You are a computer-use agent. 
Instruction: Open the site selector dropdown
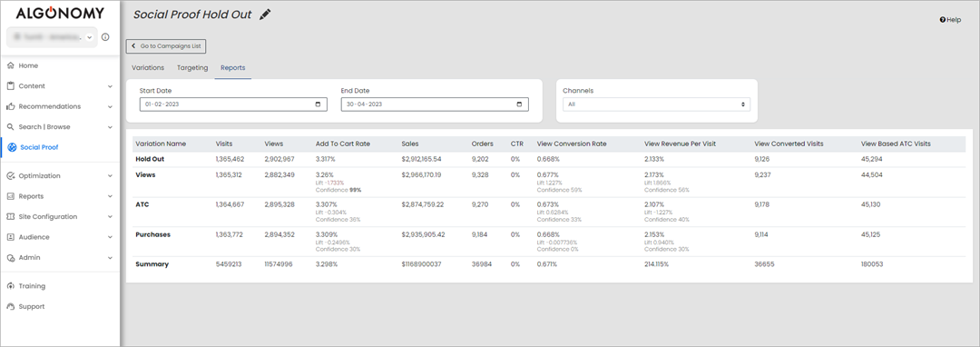[52, 37]
